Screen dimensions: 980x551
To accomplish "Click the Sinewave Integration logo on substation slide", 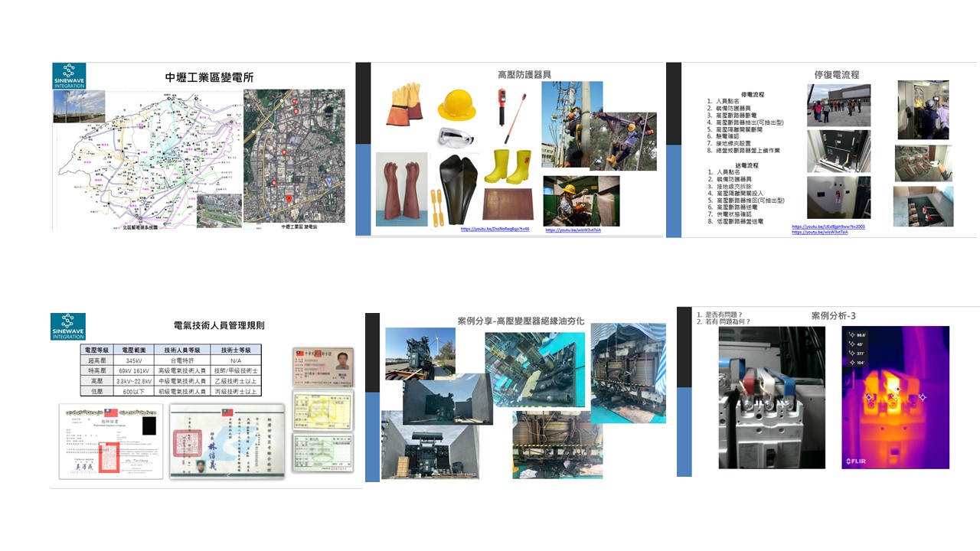I will 69,77.
